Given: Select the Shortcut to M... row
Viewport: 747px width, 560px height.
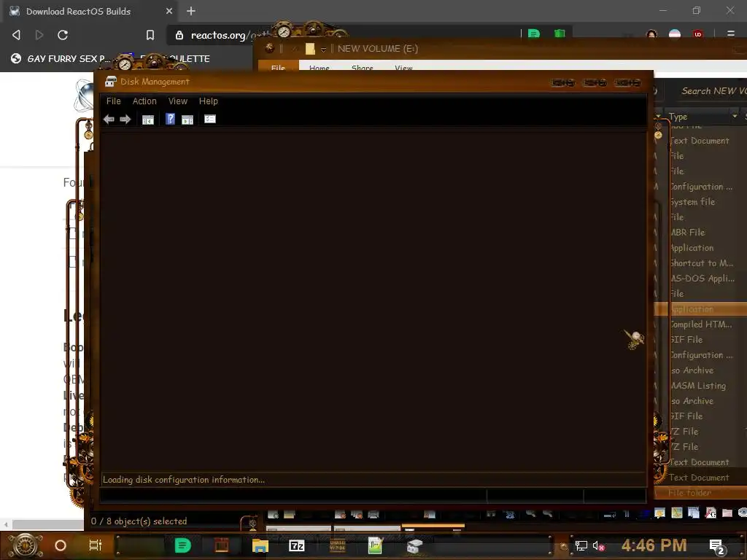Looking at the screenshot, I should pyautogui.click(x=701, y=262).
